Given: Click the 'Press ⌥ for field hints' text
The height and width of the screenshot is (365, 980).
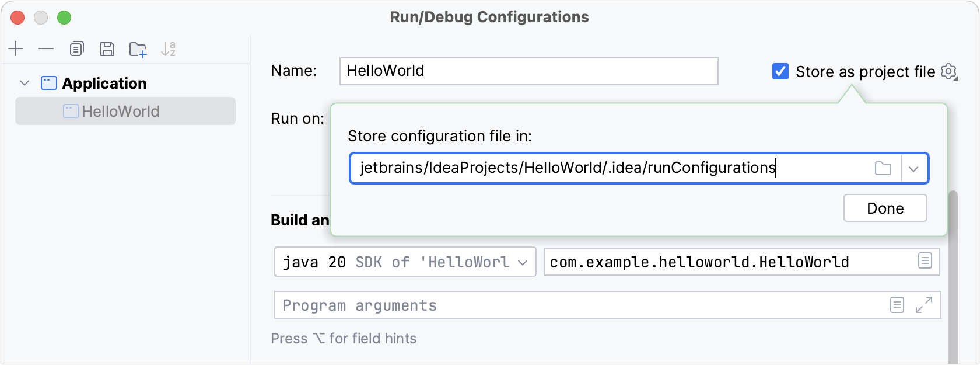Looking at the screenshot, I should pos(344,339).
